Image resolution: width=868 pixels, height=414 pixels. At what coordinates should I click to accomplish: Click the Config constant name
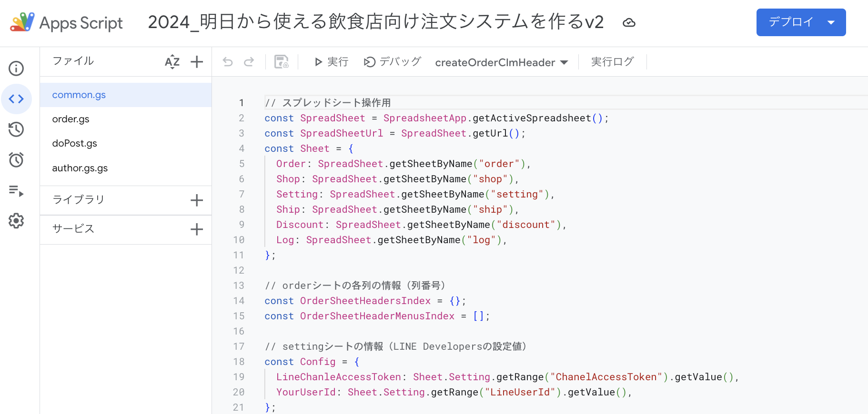click(x=318, y=362)
